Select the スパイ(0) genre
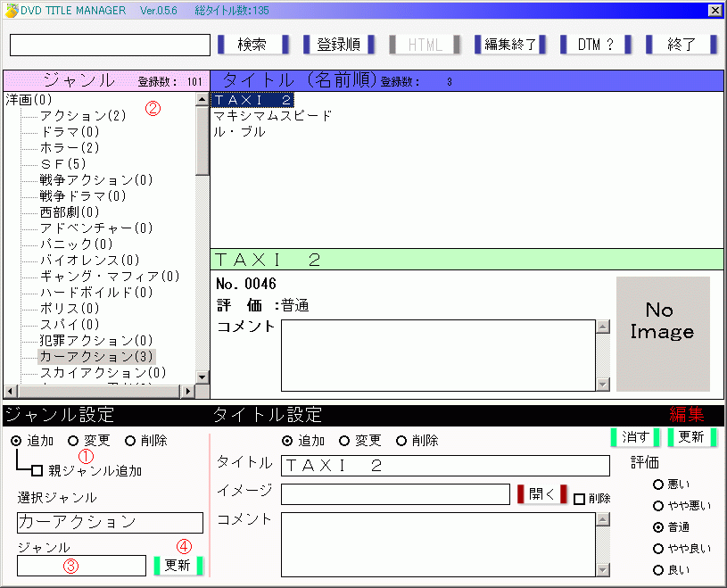The width and height of the screenshot is (727, 588). [x=70, y=324]
